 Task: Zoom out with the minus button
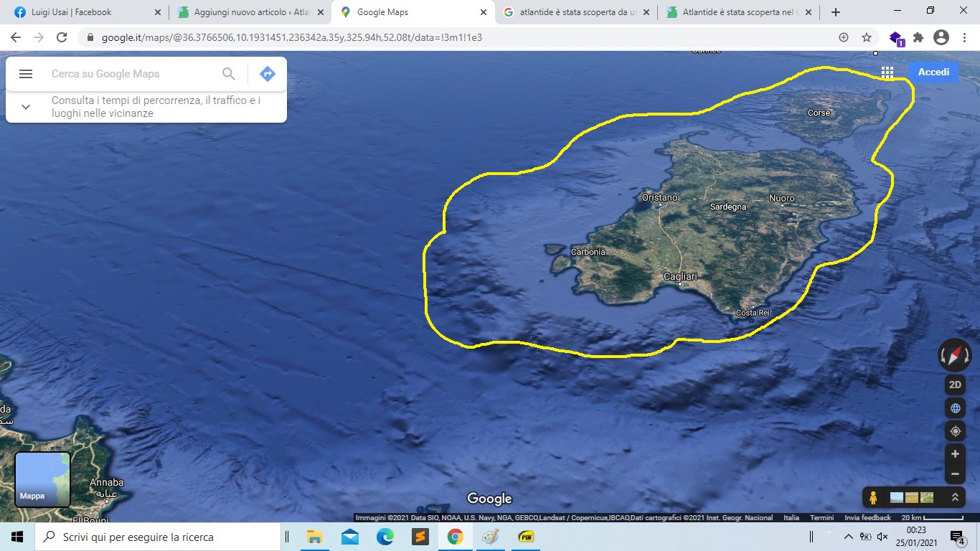pyautogui.click(x=955, y=474)
